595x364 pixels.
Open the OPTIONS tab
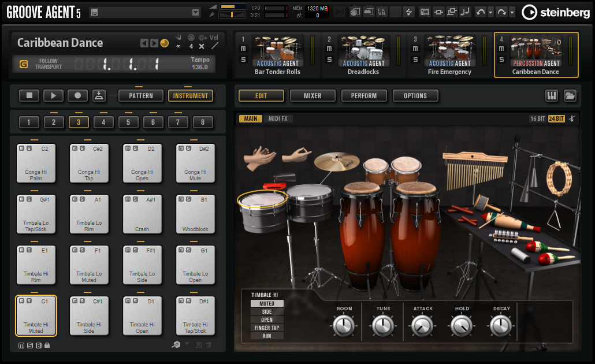click(415, 96)
